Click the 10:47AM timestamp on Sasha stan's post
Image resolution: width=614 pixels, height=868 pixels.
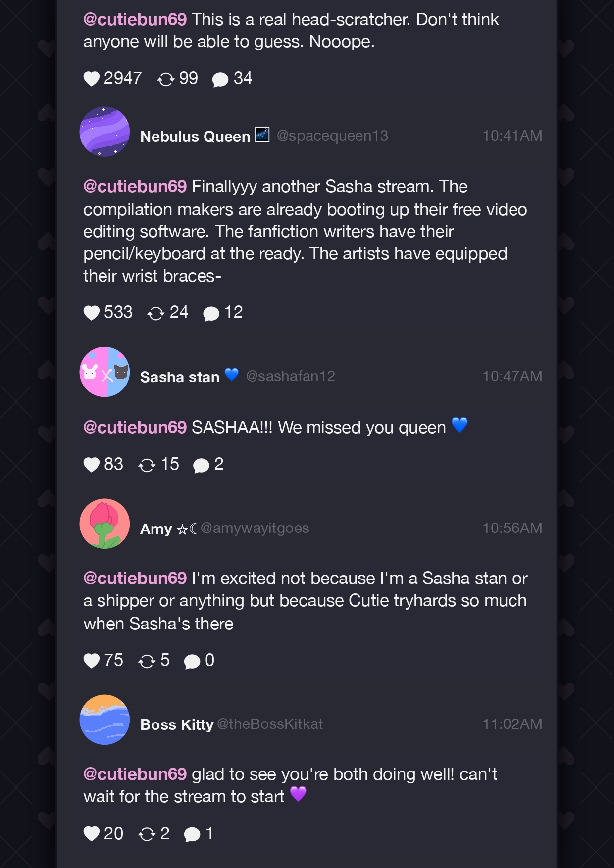coord(512,376)
